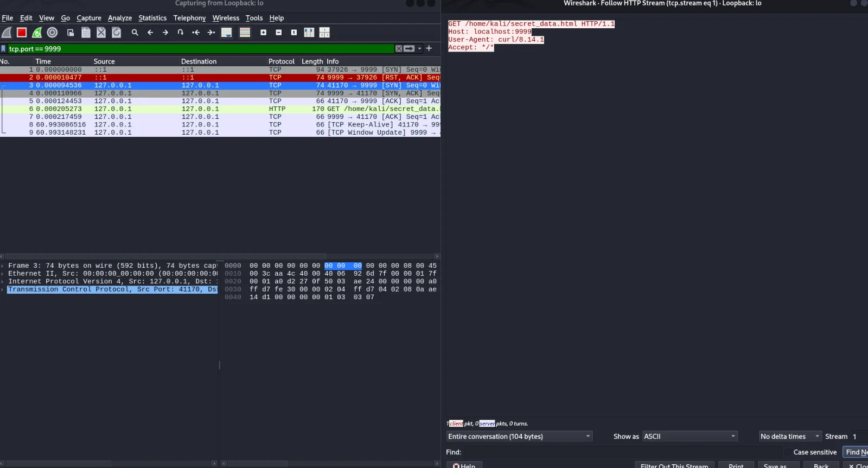Start a new capture with the shark fin icon
This screenshot has width=868, height=468.
(x=7, y=33)
